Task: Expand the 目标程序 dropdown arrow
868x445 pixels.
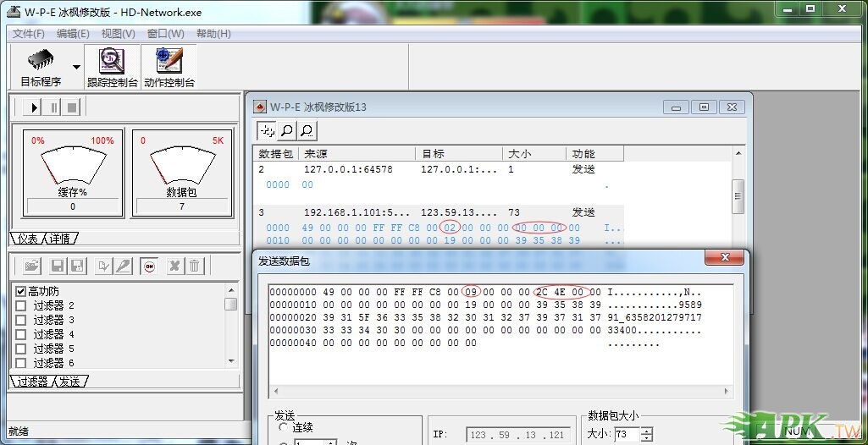Action: point(76,67)
